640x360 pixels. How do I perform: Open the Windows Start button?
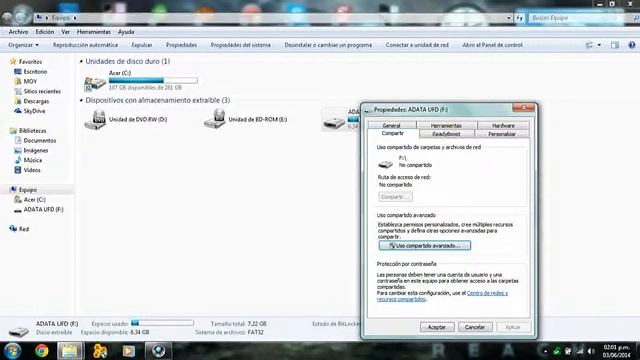(x=12, y=351)
